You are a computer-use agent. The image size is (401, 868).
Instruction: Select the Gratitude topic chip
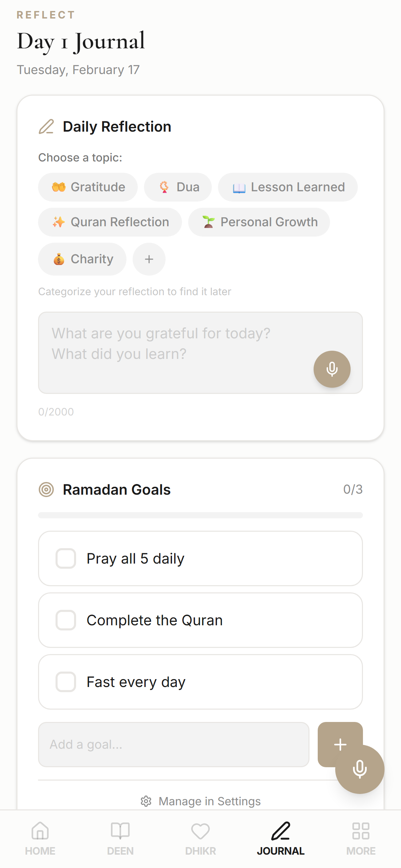(88, 187)
